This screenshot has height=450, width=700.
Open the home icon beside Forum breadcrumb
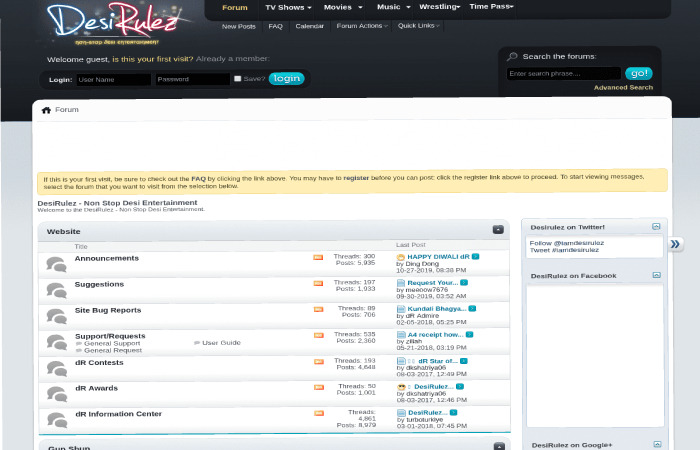point(46,110)
